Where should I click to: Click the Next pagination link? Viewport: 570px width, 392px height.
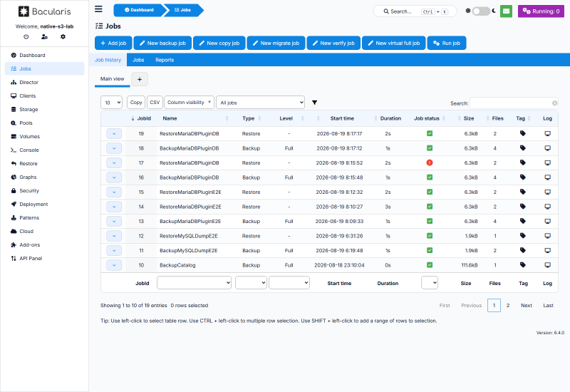pyautogui.click(x=526, y=306)
